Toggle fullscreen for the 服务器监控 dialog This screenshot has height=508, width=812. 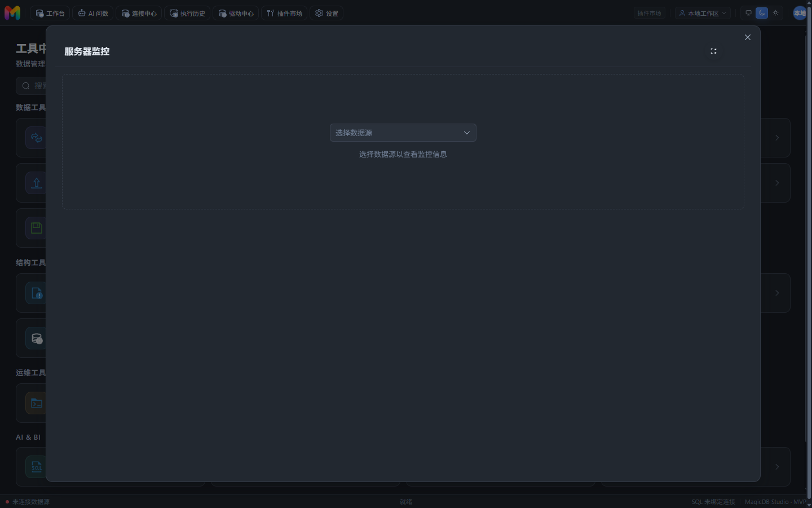[713, 51]
